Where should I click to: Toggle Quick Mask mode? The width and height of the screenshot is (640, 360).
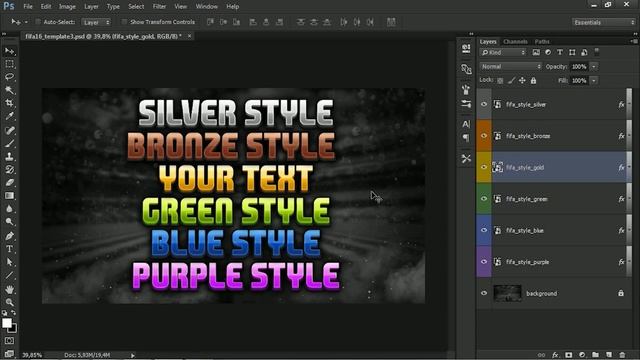pos(9,340)
